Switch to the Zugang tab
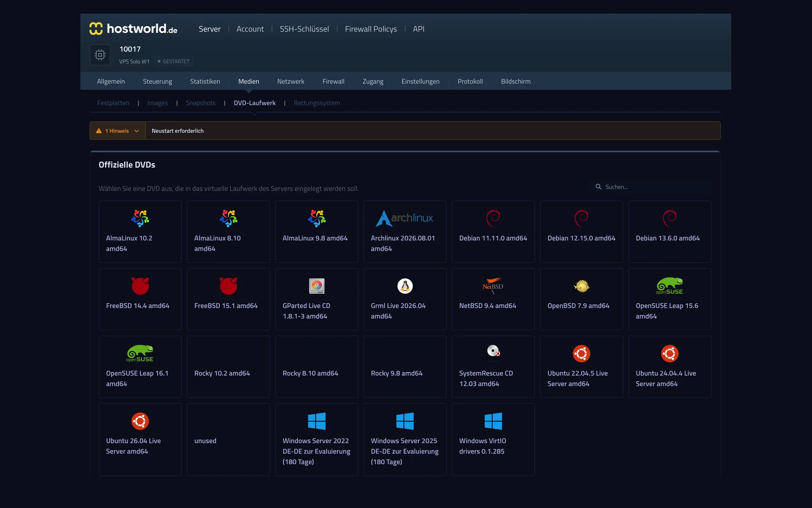 tap(373, 81)
